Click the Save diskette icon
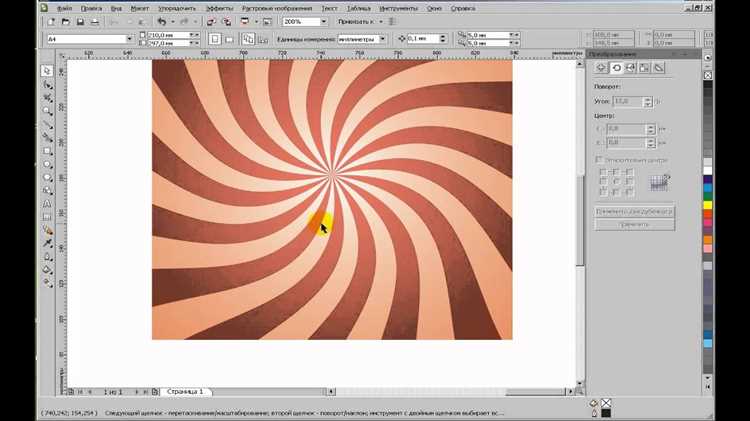The image size is (750, 421). (80, 22)
